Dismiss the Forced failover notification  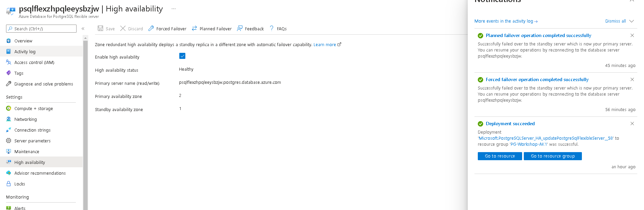(632, 79)
